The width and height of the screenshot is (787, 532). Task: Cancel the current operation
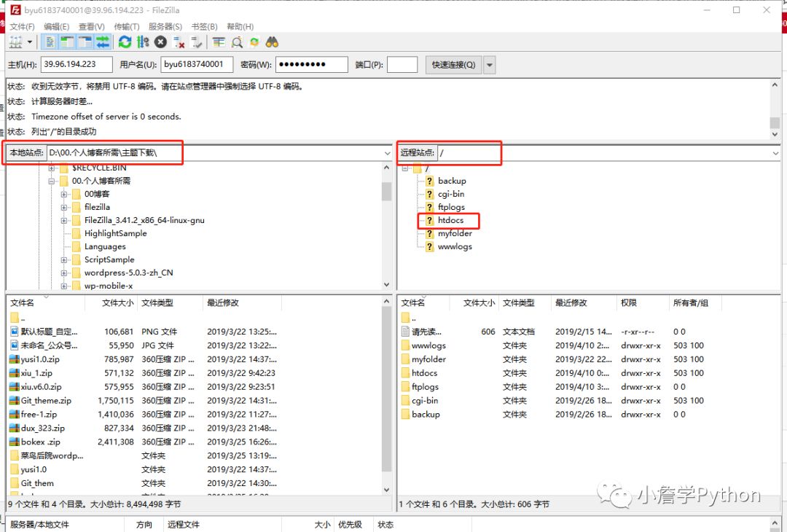[160, 42]
